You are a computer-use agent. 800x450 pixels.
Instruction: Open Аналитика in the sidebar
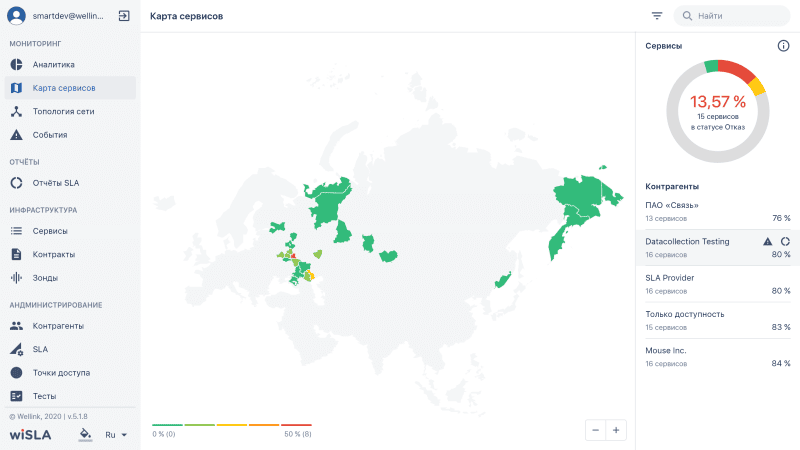[53, 64]
